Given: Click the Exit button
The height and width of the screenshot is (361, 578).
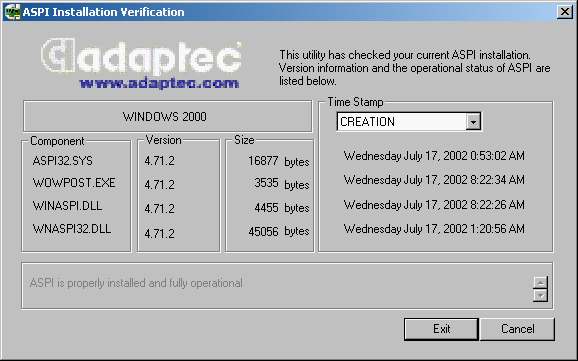Looking at the screenshot, I should 441,329.
